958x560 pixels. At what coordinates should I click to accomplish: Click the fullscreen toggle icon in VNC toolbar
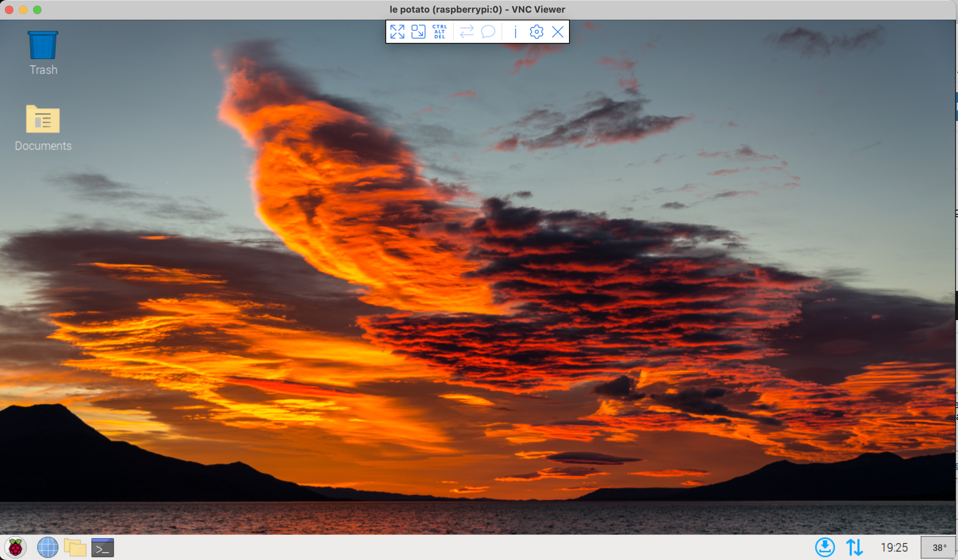[398, 31]
